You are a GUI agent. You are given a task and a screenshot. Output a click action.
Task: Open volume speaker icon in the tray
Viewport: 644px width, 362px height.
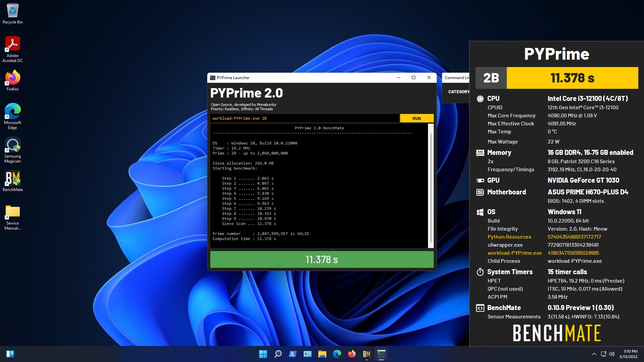pyautogui.click(x=612, y=354)
